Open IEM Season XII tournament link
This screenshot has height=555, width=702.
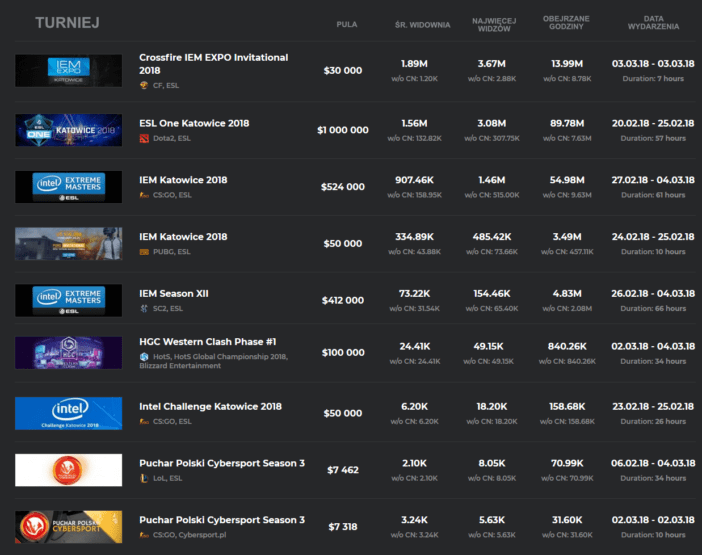click(x=174, y=294)
